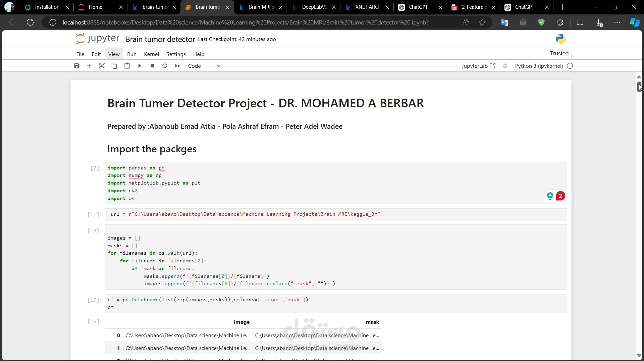Open the cell type dropdown showing Code
644x361 pixels.
pos(204,66)
